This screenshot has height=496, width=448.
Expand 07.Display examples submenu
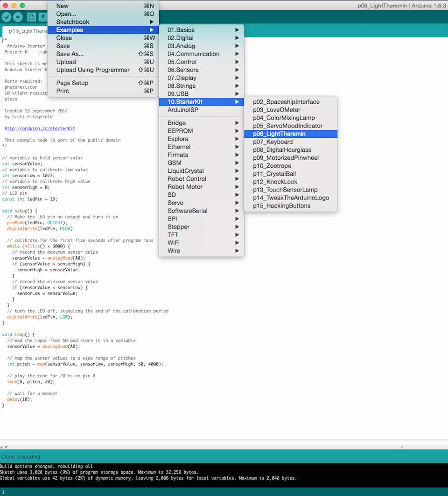pyautogui.click(x=202, y=78)
